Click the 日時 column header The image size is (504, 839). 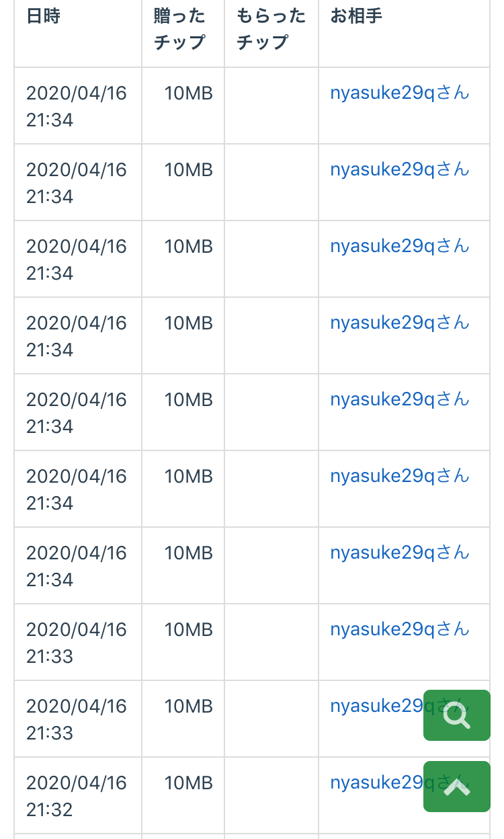[43, 16]
